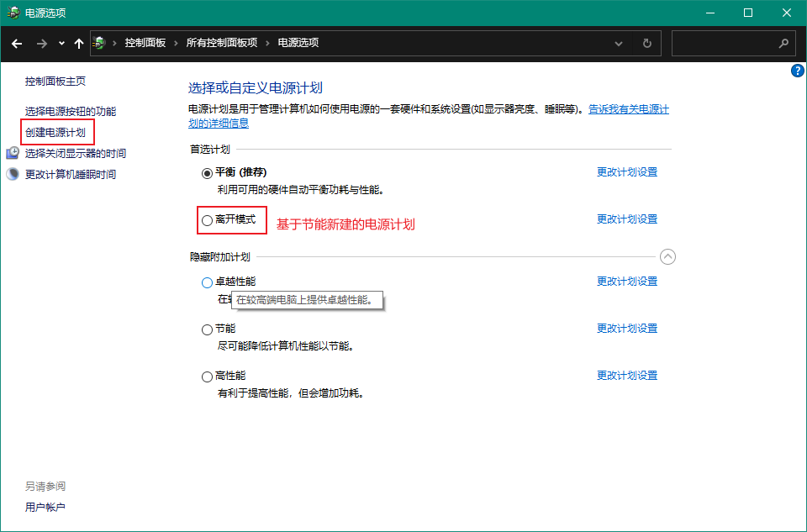Open help via blue question mark
Viewport: 807px width, 532px height.
(797, 71)
